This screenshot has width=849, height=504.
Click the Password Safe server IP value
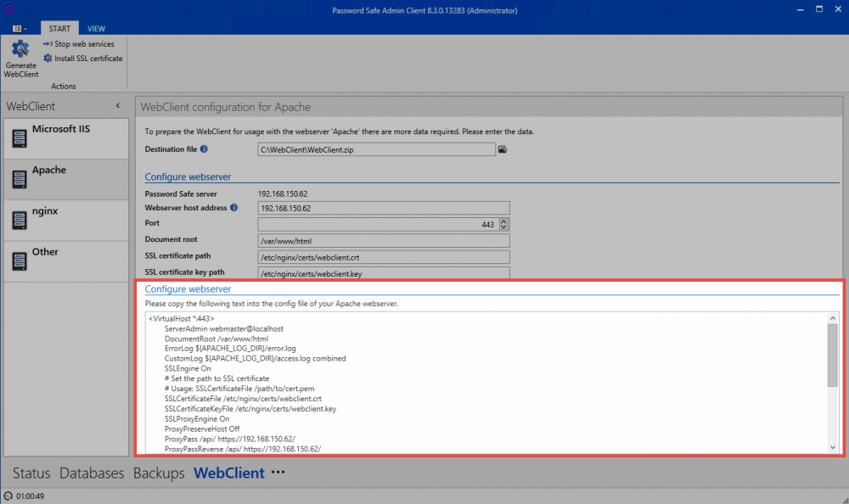point(283,193)
